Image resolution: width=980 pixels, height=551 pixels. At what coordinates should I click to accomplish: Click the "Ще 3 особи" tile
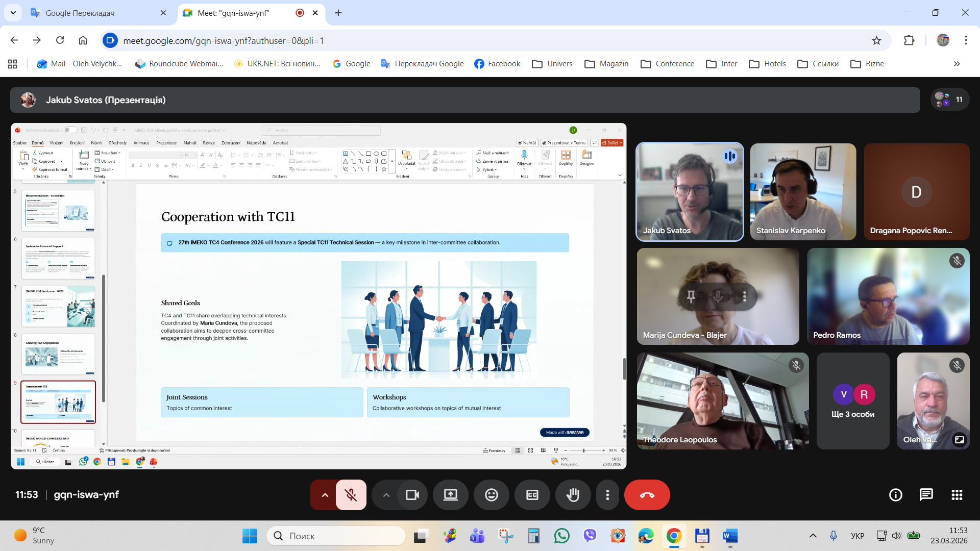(x=852, y=401)
